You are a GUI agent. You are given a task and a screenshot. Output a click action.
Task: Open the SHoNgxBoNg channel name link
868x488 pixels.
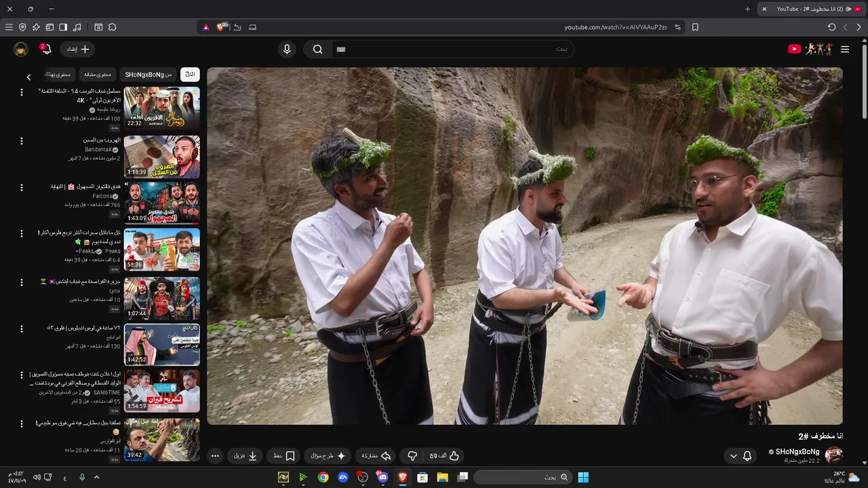tap(797, 451)
